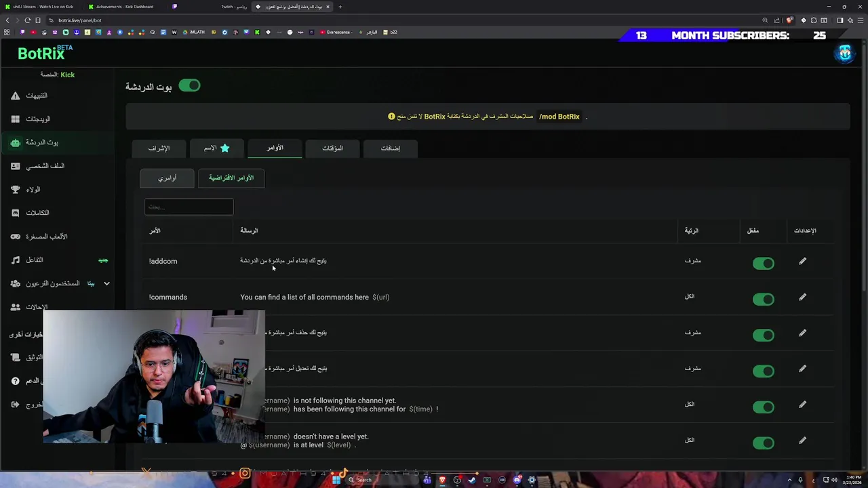Screen dimensions: 868x488
Task: Open الويدجتات widgets icon in sidebar
Action: [x=16, y=119]
